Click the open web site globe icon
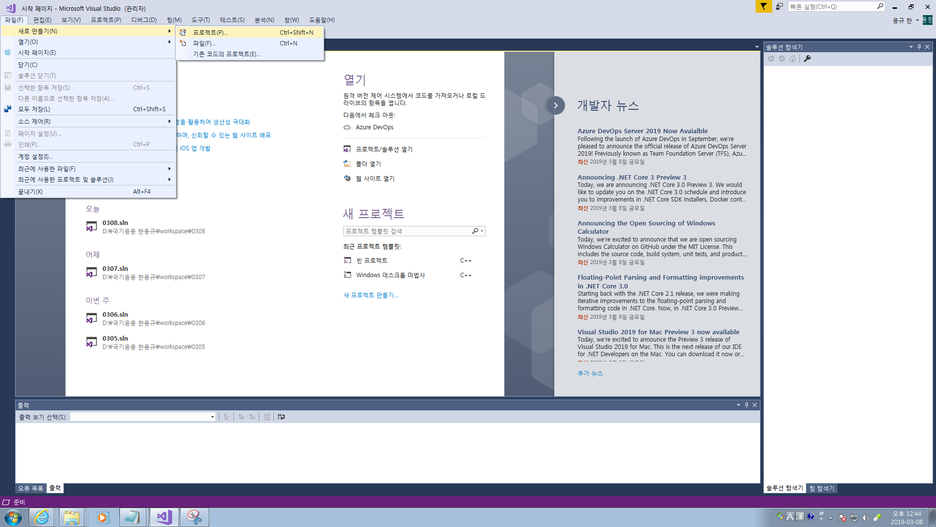This screenshot has height=527, width=936. [347, 178]
